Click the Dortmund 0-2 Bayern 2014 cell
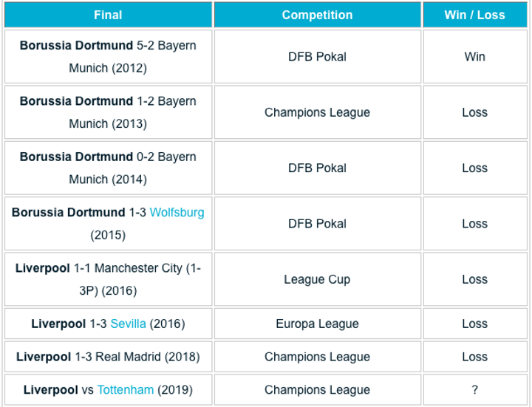Viewport: 532px width, 407px height. tap(108, 168)
